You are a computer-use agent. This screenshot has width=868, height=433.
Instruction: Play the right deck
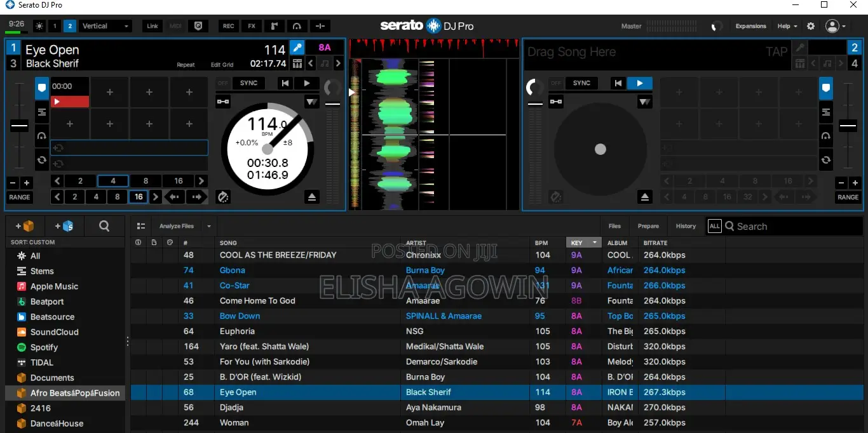640,83
